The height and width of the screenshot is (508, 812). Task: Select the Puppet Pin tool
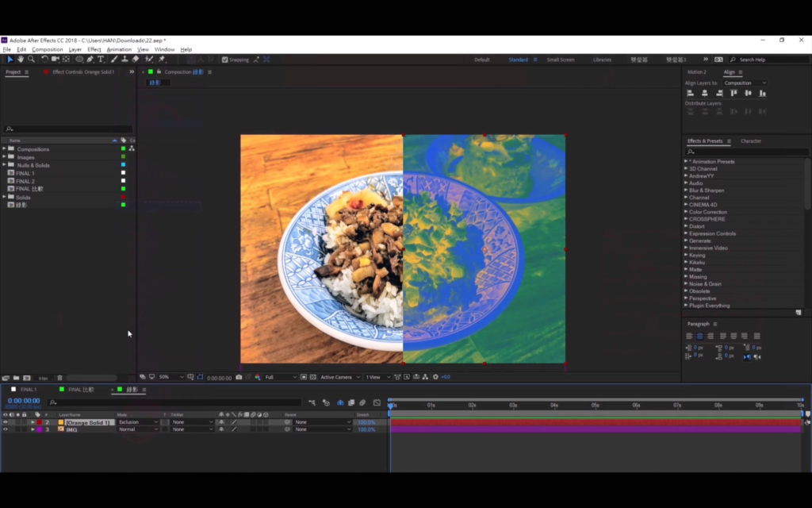162,60
